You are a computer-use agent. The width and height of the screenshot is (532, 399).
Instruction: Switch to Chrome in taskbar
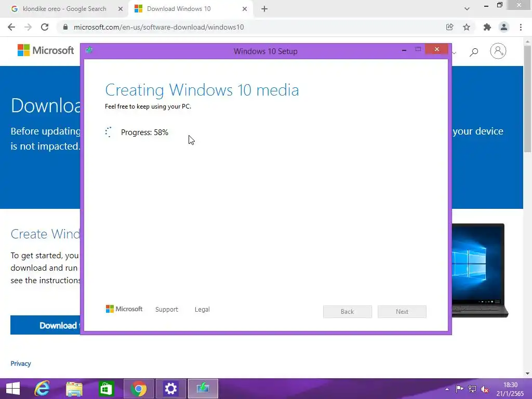coord(138,389)
